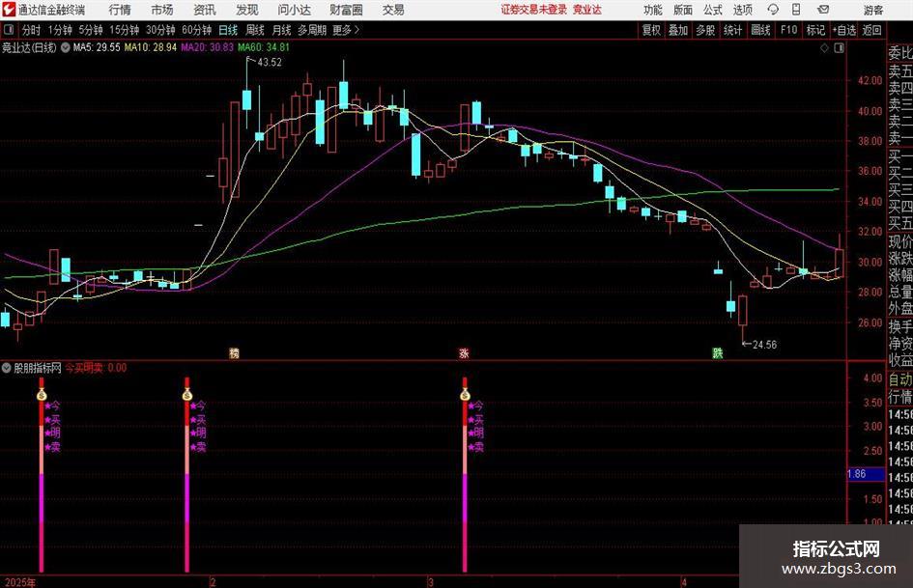Open the 版面 menu

point(683,10)
